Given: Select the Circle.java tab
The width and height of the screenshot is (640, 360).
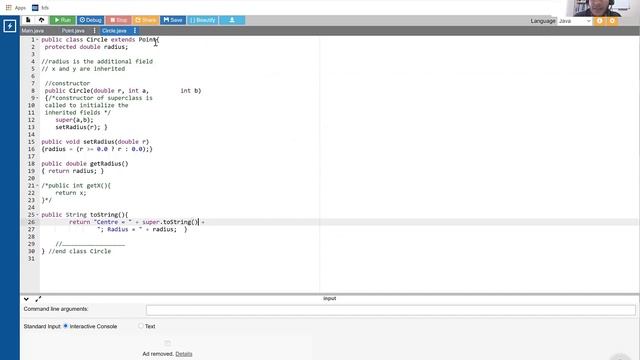Looking at the screenshot, I should tap(114, 31).
